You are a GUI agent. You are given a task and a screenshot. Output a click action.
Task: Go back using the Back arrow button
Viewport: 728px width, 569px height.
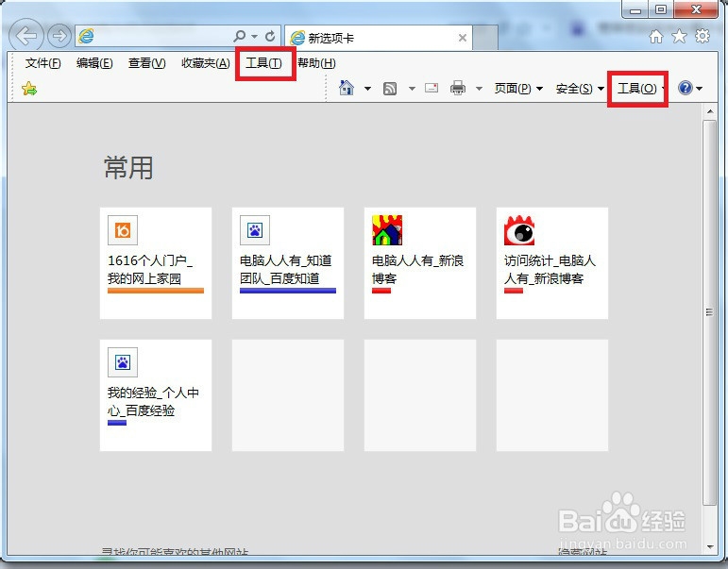[x=26, y=35]
